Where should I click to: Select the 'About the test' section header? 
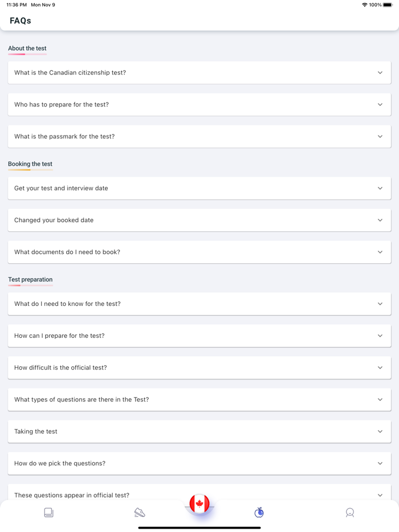[27, 48]
